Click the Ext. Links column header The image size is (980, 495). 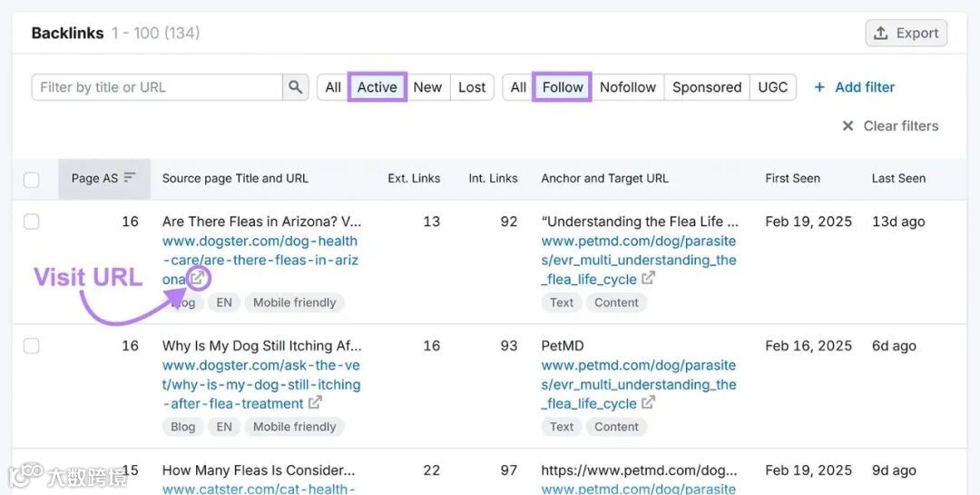pyautogui.click(x=414, y=178)
